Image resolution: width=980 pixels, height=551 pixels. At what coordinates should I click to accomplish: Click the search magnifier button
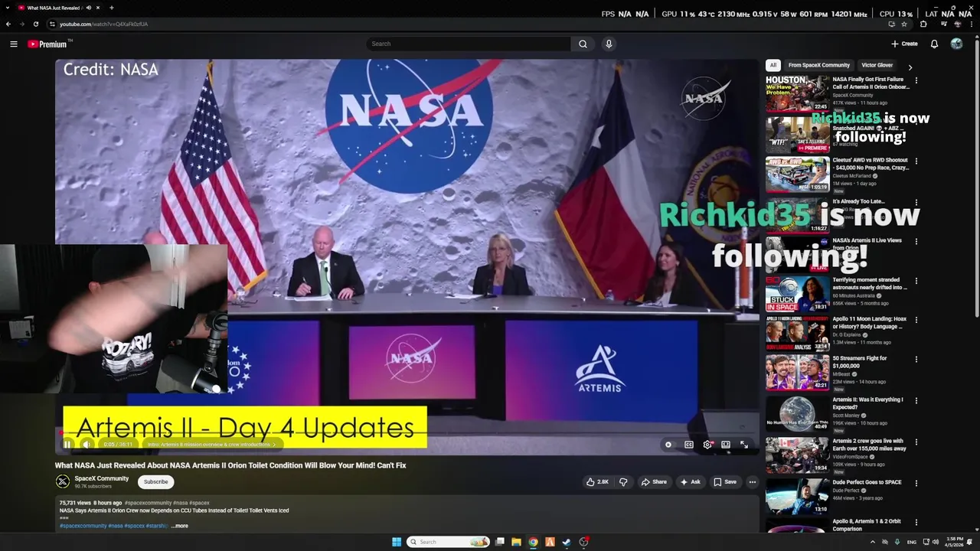[583, 44]
